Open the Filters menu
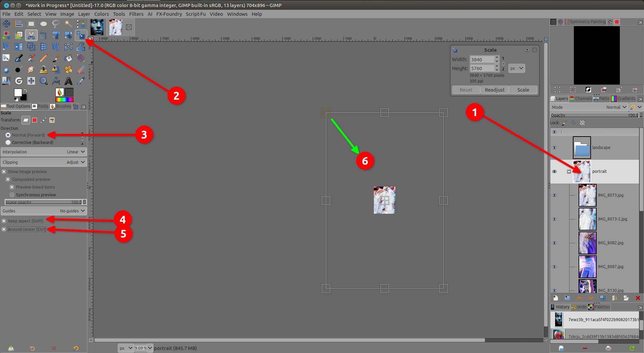 [x=136, y=14]
